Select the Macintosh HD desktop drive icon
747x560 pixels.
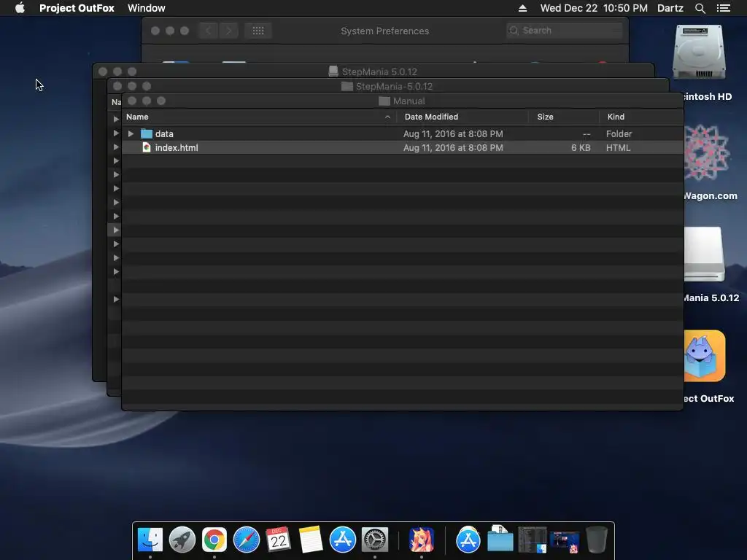698,52
